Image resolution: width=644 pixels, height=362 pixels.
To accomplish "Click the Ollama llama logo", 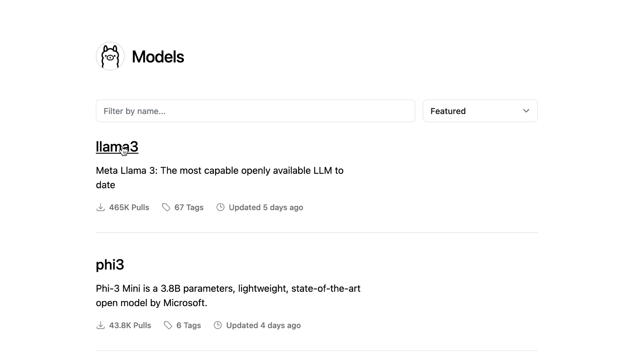I will [110, 56].
